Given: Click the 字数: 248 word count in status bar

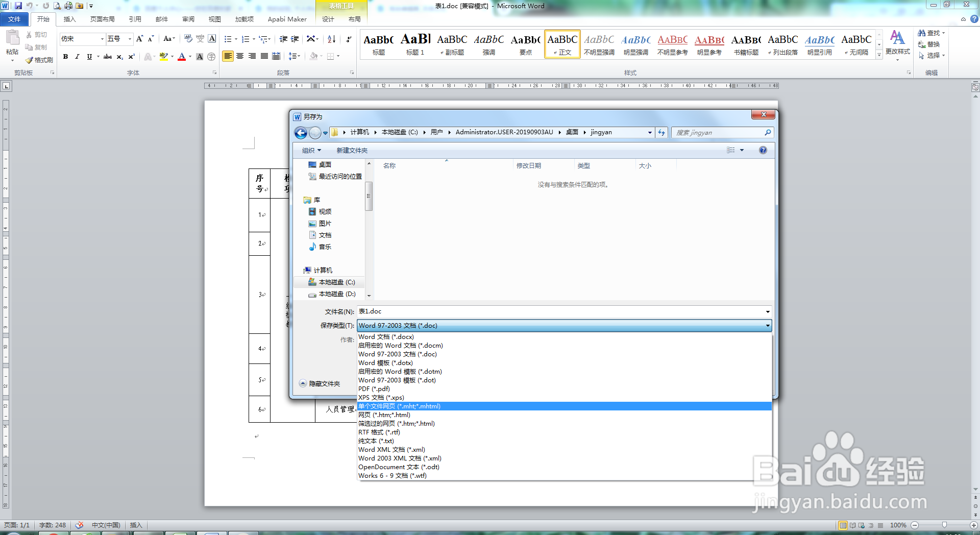Looking at the screenshot, I should tap(53, 525).
